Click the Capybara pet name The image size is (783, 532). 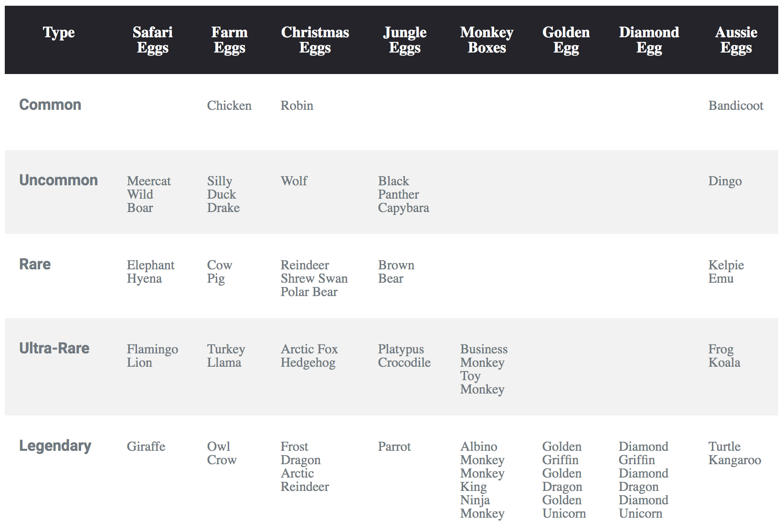[x=403, y=208]
